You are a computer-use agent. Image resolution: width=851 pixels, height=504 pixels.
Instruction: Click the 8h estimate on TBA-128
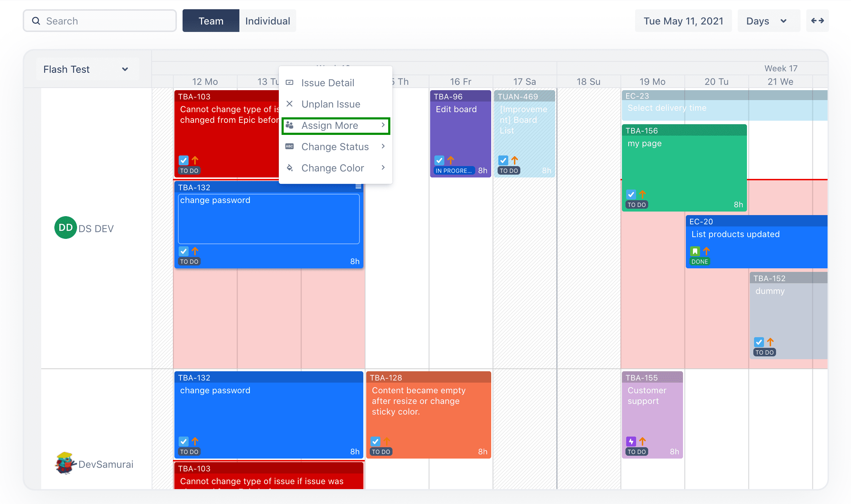click(x=482, y=451)
